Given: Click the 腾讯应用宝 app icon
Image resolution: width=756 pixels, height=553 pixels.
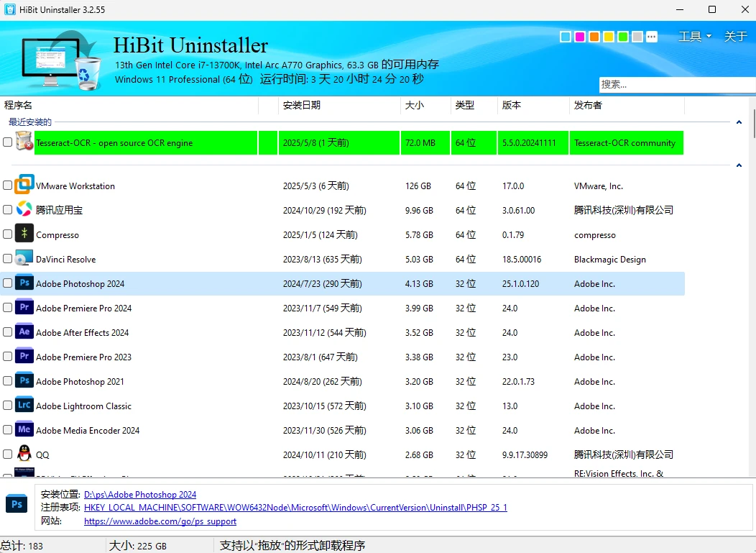Looking at the screenshot, I should click(24, 209).
